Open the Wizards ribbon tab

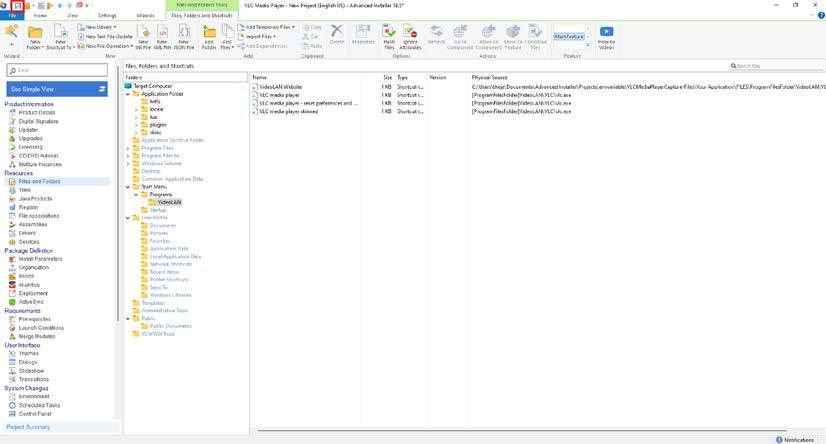(145, 16)
